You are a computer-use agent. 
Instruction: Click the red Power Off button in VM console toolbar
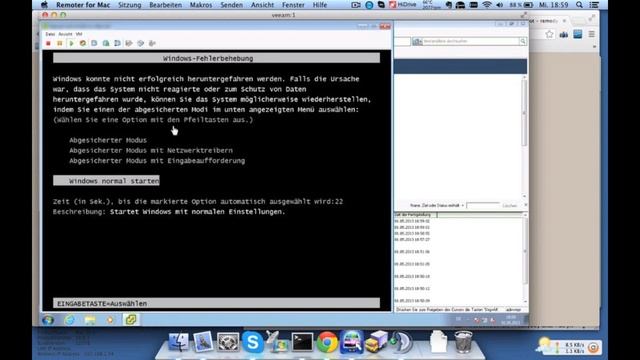click(48, 43)
